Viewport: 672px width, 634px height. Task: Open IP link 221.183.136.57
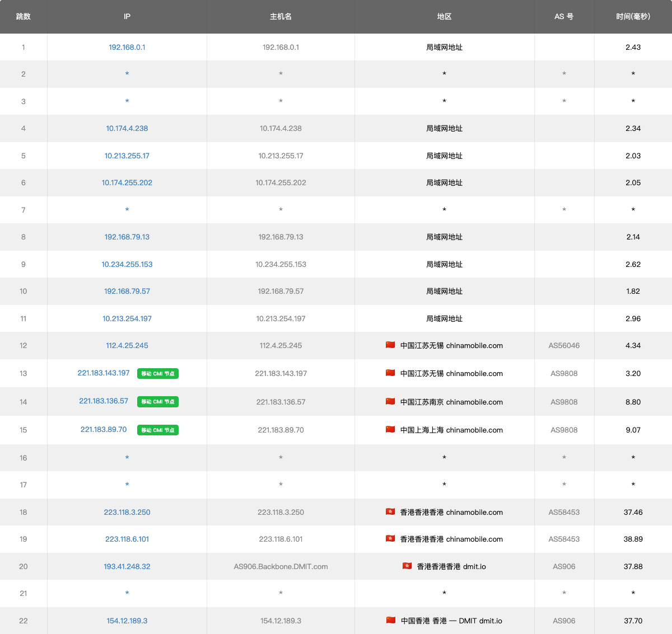[104, 401]
